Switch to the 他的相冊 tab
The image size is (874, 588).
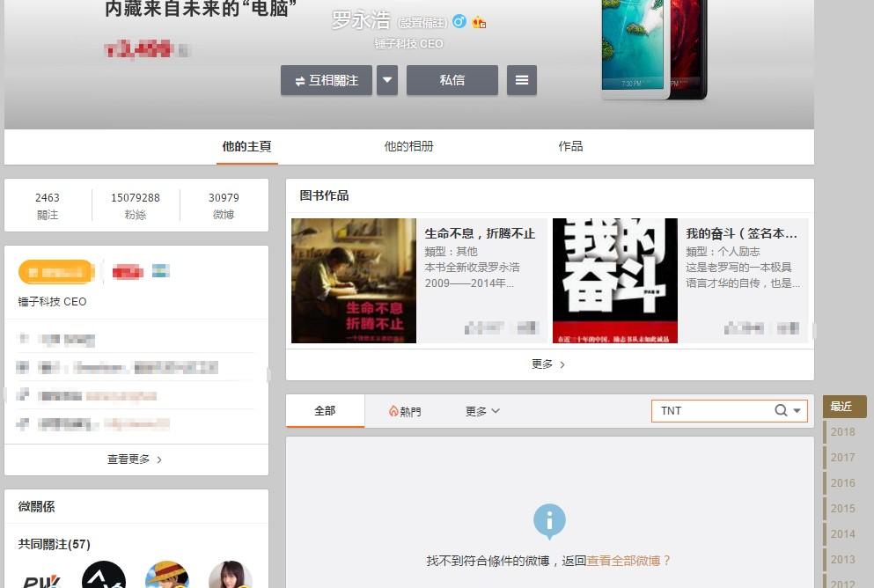409,146
